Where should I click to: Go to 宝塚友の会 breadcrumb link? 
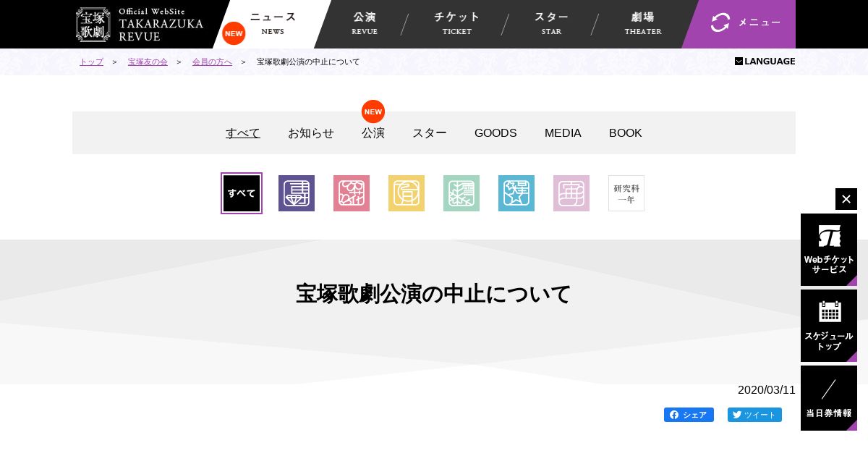pyautogui.click(x=148, y=62)
